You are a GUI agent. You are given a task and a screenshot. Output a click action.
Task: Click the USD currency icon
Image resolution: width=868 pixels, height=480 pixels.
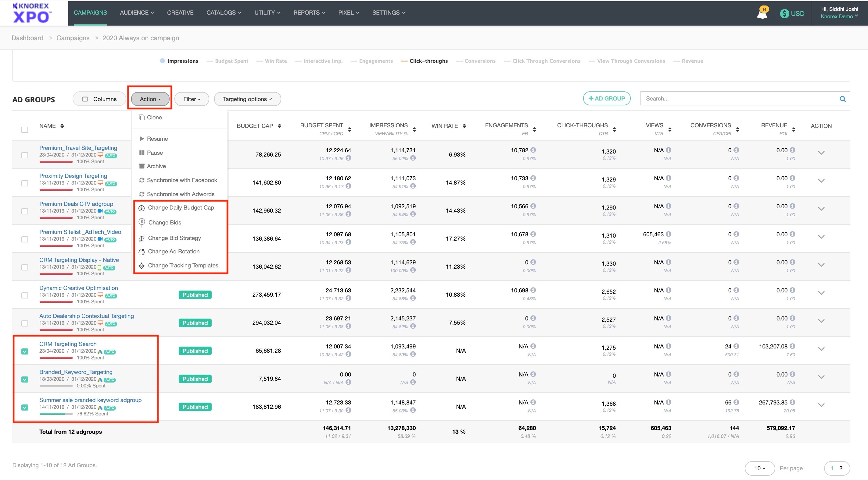tap(784, 13)
